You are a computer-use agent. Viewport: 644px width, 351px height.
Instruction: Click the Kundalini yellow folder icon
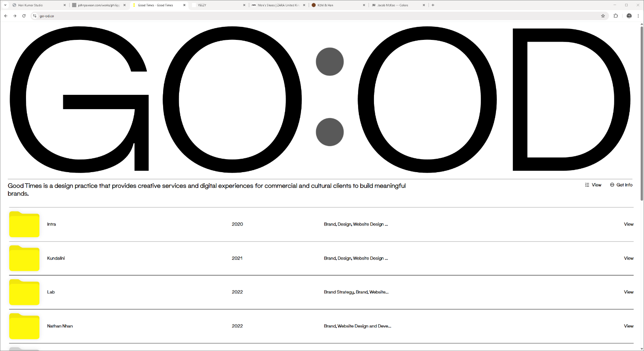coord(24,258)
